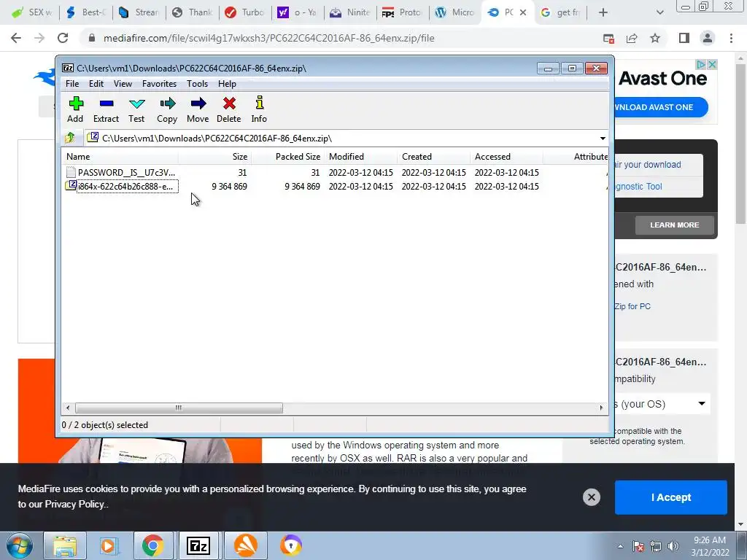Click the Download Avast One button
747x560 pixels.
[x=659, y=107]
